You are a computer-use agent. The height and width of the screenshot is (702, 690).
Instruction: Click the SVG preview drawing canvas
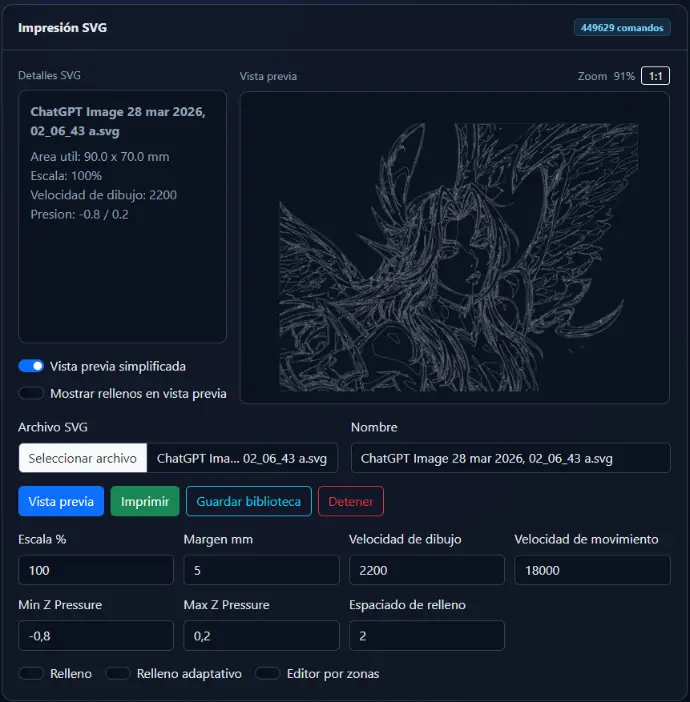(454, 248)
